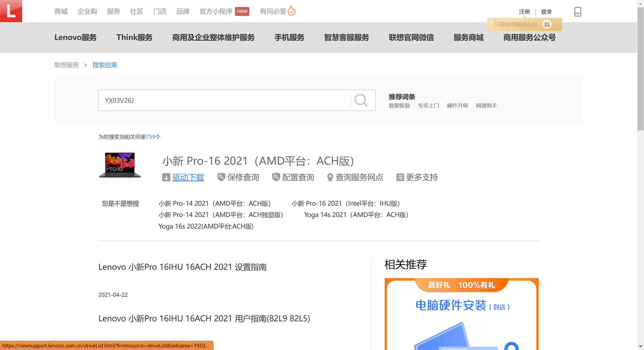Click the download arrow icon beside 驱动下载
This screenshot has height=350, width=644.
[166, 178]
